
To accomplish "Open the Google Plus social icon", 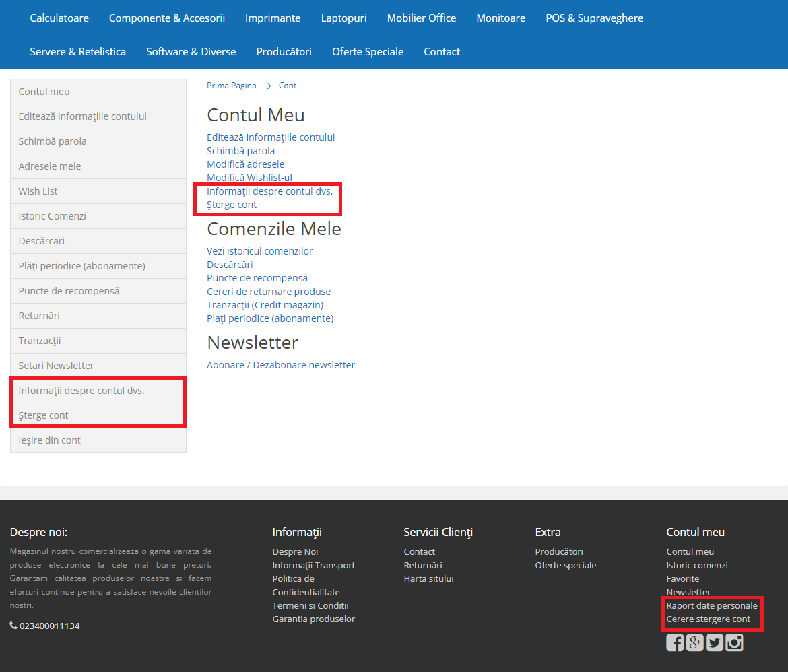I will [694, 642].
